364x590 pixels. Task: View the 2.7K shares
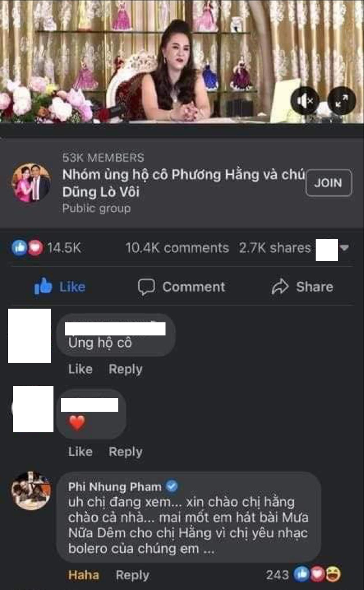[x=275, y=248]
